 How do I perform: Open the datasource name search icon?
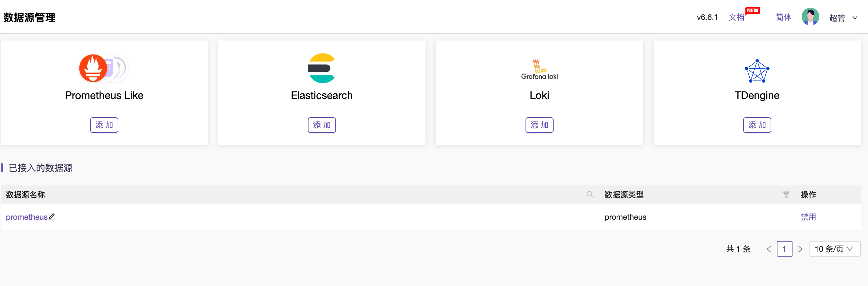tap(590, 195)
